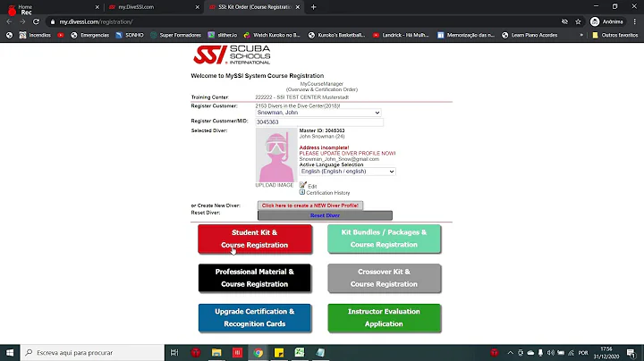Viewport: 644px width, 361px height.
Task: Open Sticky Notes from the taskbar
Action: [x=279, y=353]
